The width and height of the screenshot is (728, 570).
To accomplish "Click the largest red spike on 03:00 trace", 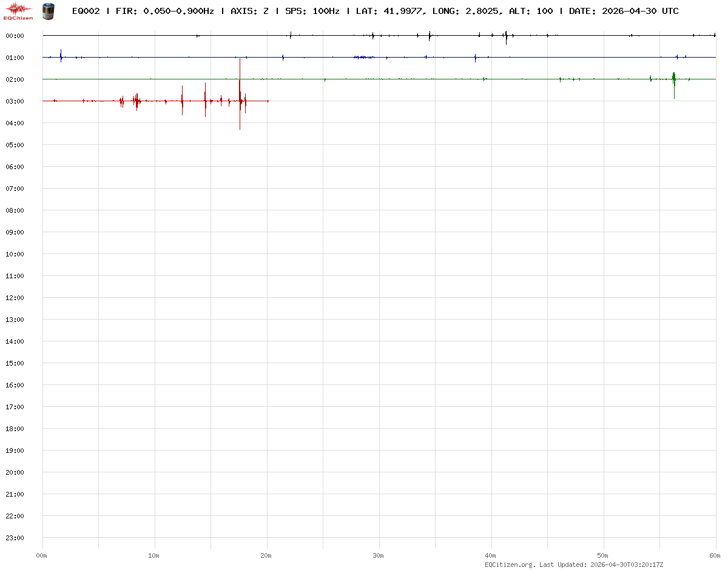I will coord(240,97).
